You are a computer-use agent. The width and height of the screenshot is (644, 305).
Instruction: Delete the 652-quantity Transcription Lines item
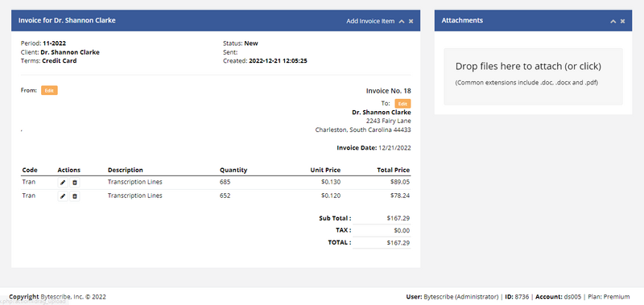click(74, 196)
